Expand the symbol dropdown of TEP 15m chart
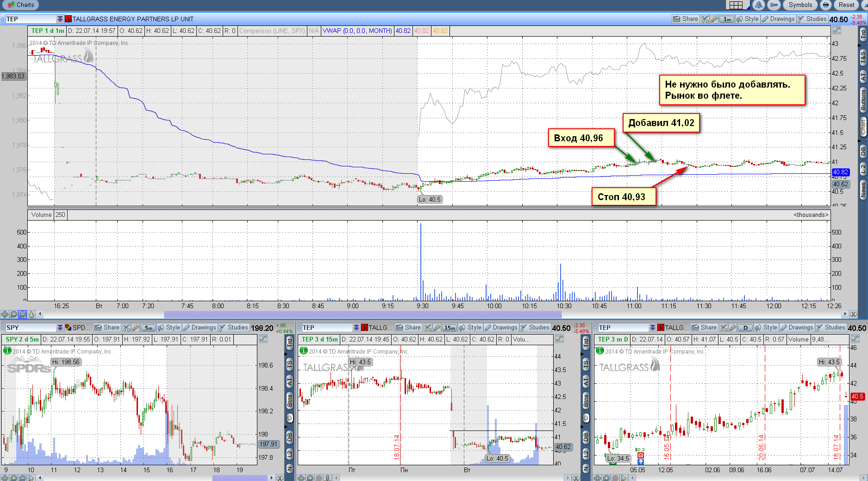This screenshot has width=868, height=481. pos(356,328)
